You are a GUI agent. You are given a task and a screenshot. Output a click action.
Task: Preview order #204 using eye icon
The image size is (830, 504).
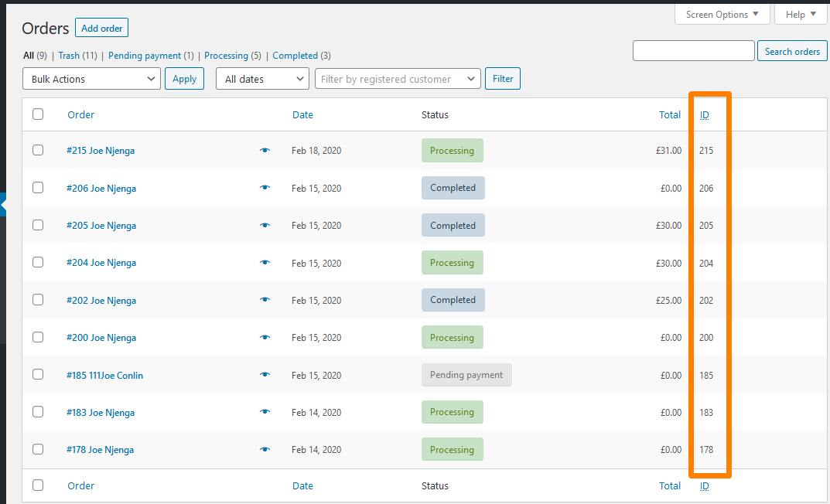[x=265, y=263]
